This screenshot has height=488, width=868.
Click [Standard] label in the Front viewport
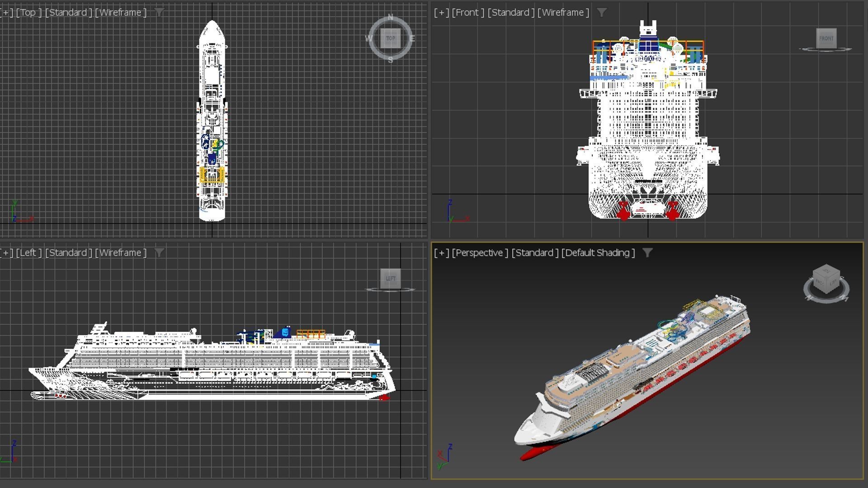[x=511, y=12]
